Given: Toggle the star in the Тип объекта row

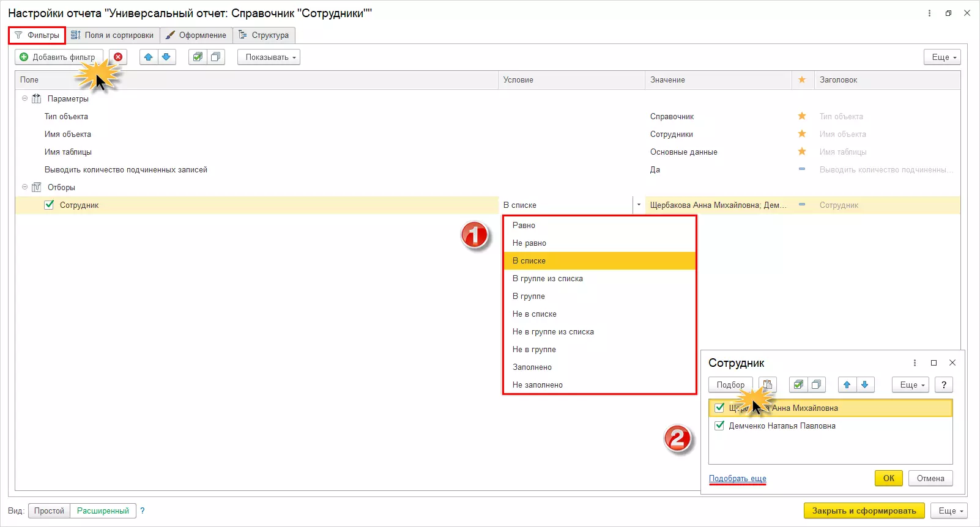Looking at the screenshot, I should coord(802,116).
